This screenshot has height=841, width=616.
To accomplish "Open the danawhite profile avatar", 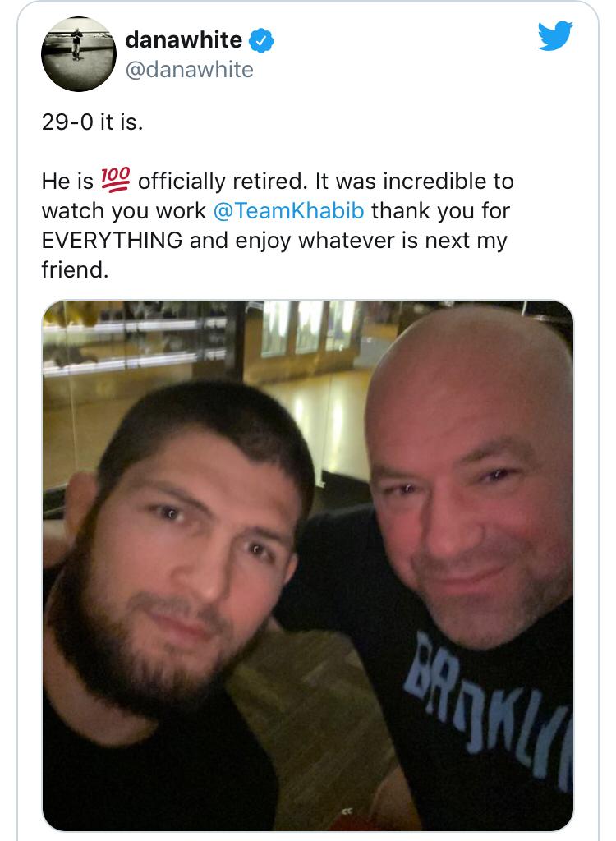I will [79, 53].
